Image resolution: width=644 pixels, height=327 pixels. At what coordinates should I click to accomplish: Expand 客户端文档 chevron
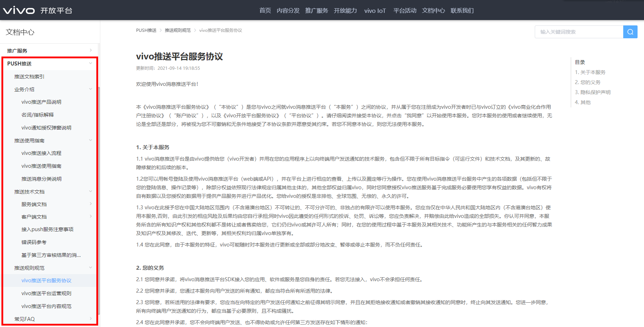(91, 216)
